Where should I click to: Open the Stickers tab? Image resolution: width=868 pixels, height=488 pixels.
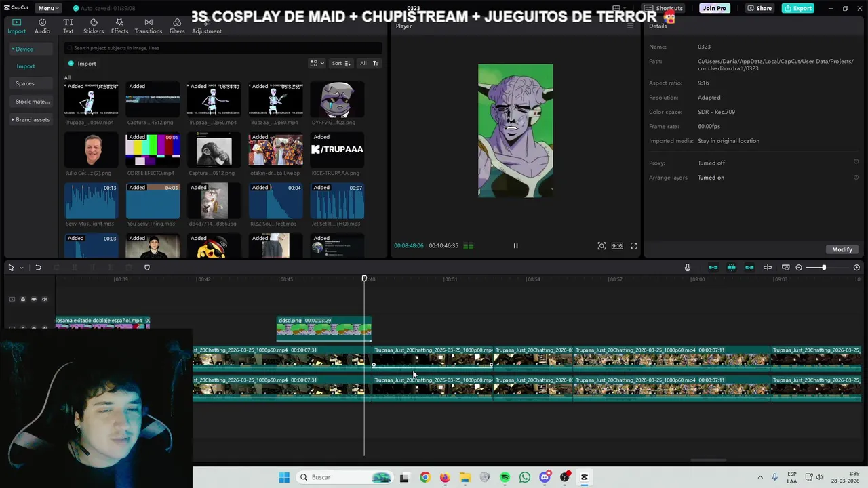coord(94,26)
